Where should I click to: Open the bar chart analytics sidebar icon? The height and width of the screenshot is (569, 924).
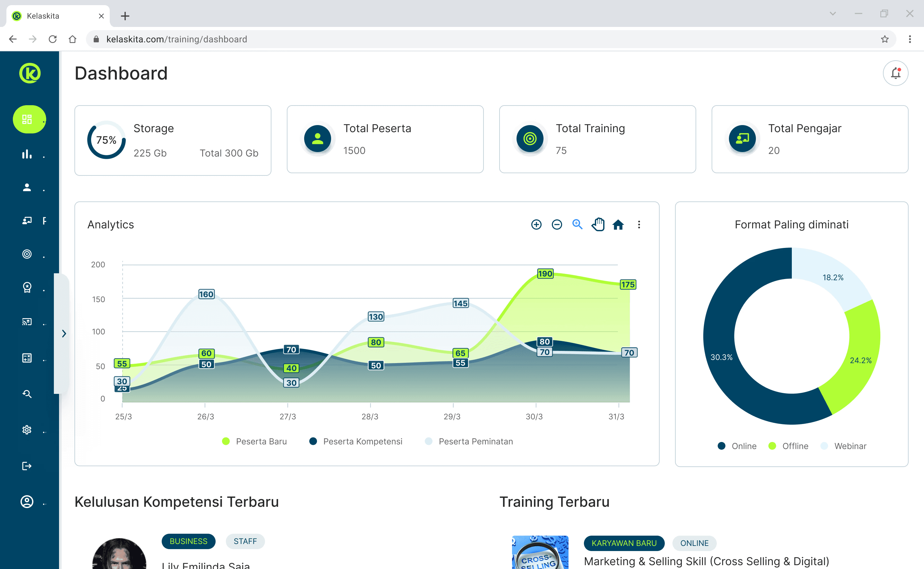(x=27, y=154)
